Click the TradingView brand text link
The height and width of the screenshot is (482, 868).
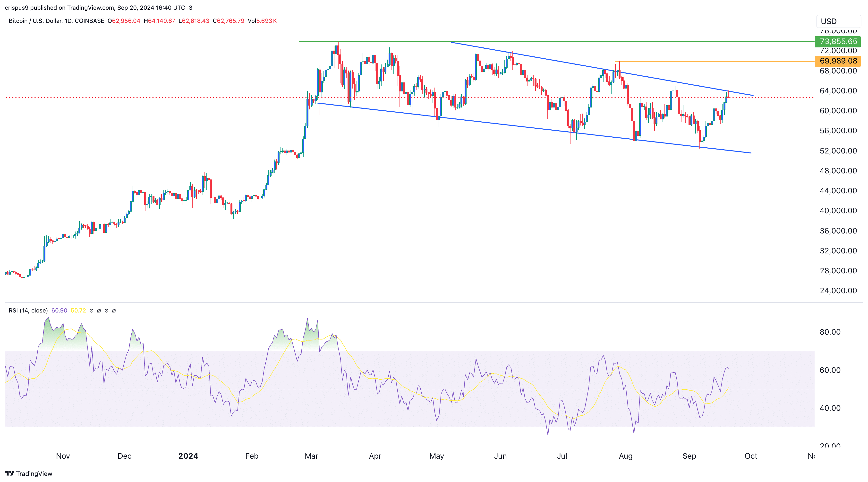[x=34, y=473]
